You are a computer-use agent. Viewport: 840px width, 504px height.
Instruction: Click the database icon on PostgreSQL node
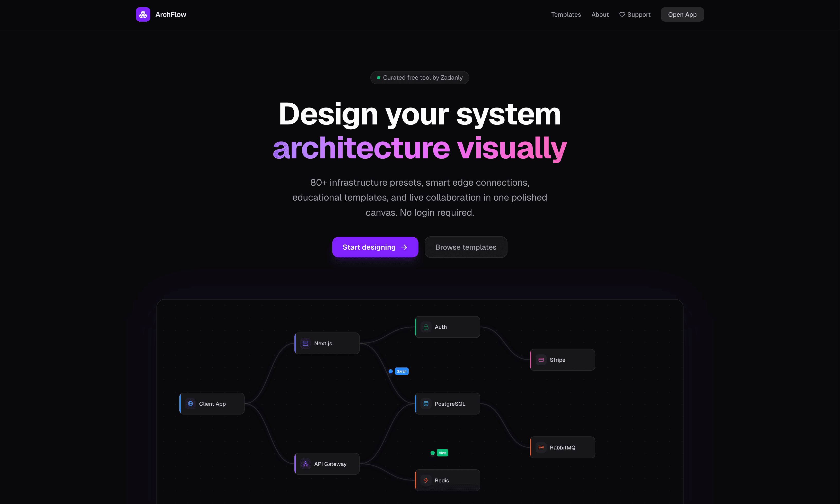pyautogui.click(x=426, y=403)
